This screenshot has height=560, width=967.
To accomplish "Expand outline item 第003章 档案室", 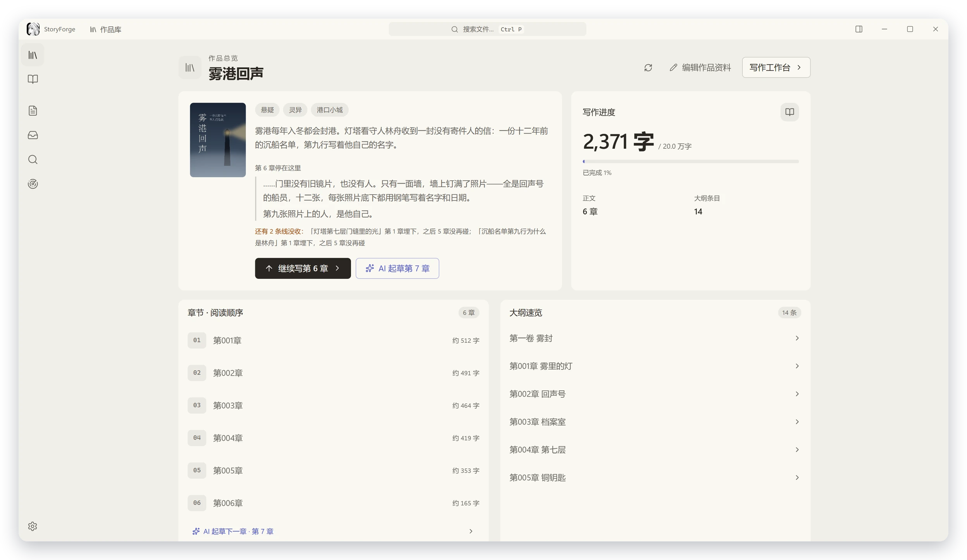I will click(x=655, y=422).
